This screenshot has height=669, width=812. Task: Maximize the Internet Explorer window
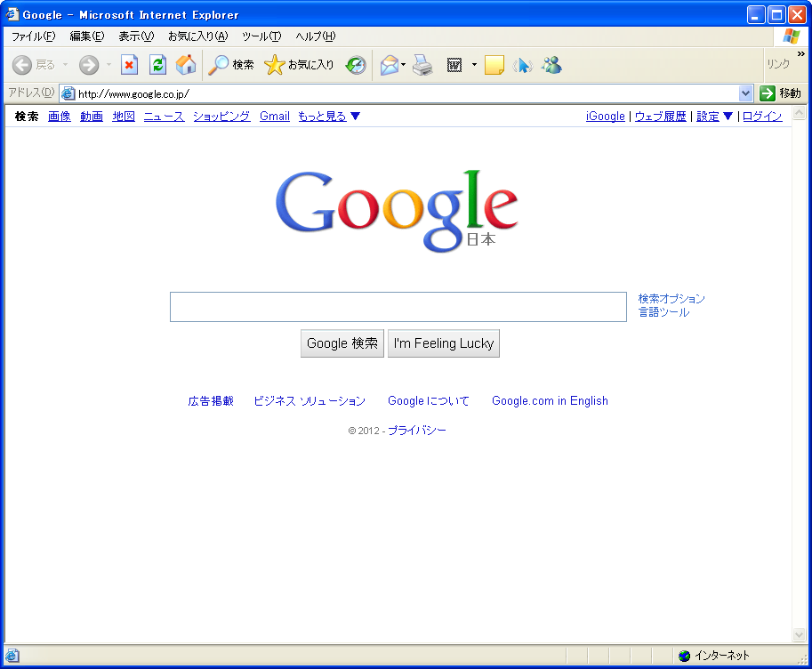(776, 14)
